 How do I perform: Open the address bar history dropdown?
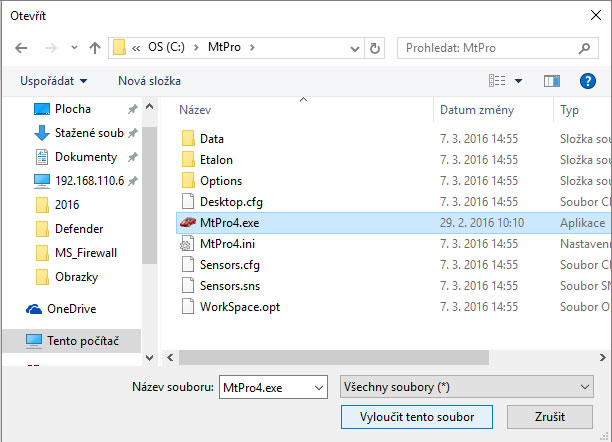354,48
